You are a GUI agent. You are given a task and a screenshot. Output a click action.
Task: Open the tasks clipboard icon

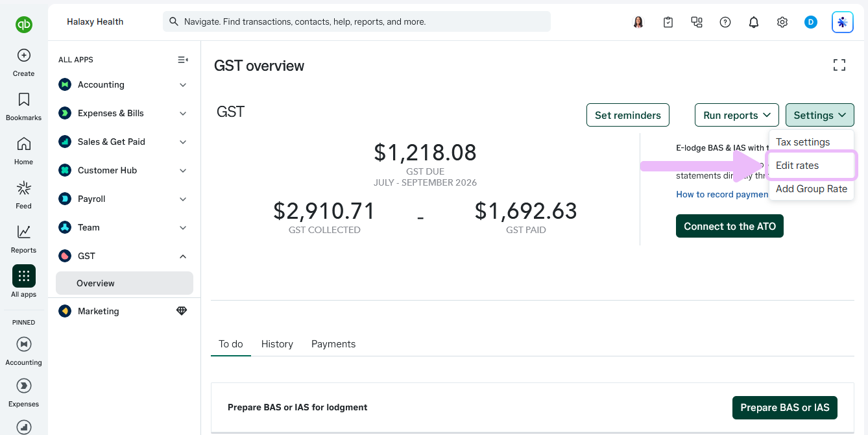[668, 22]
